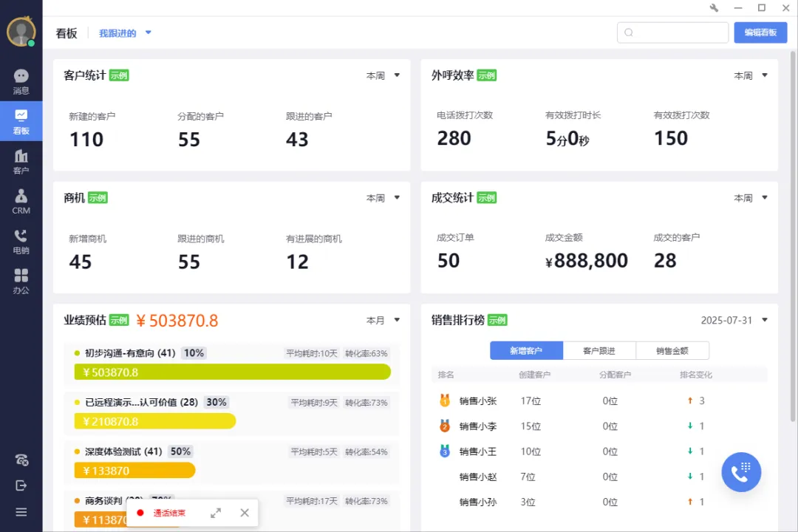Click the silver medal icon for 销售小李
Screen dimensions: 798x532
coord(445,426)
